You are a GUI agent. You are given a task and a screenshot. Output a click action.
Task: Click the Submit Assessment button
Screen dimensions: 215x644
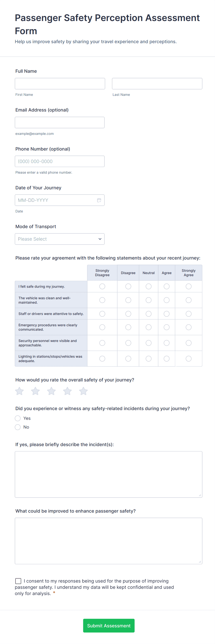[109, 626]
